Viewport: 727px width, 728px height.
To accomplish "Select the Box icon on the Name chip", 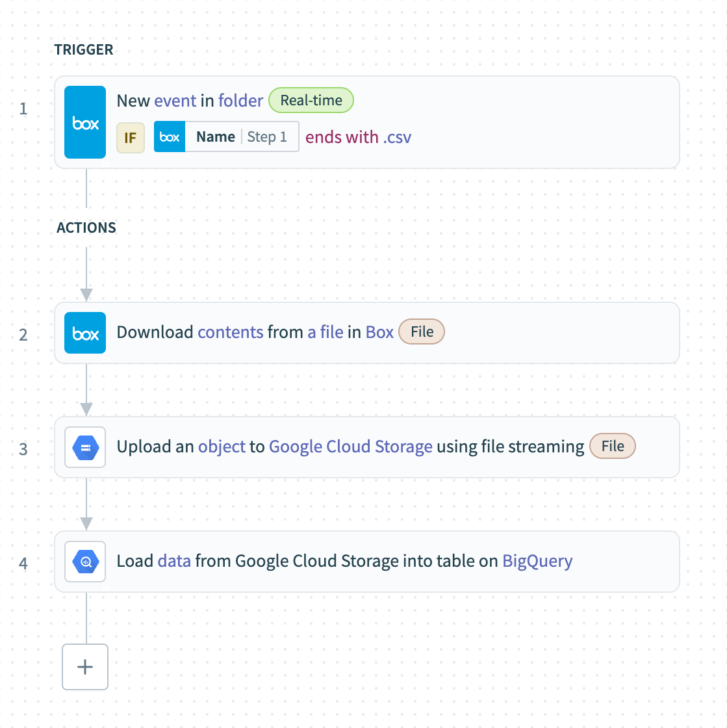I will tap(169, 136).
